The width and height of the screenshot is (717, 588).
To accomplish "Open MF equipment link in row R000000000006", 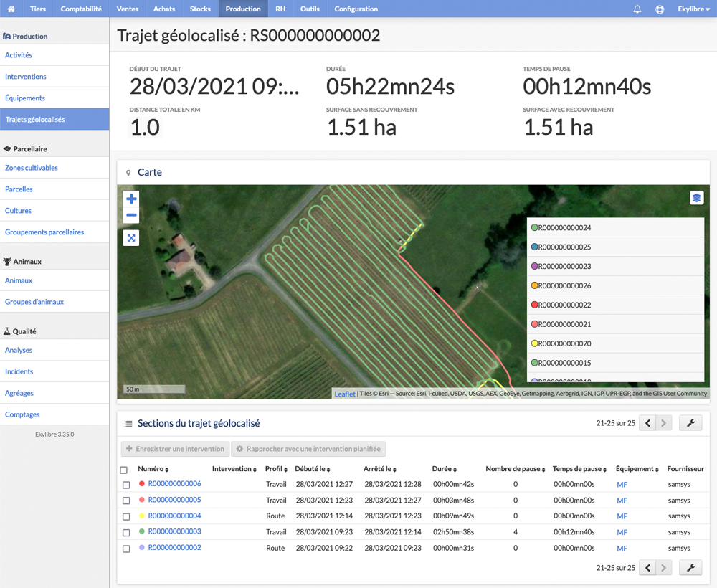I will point(622,485).
